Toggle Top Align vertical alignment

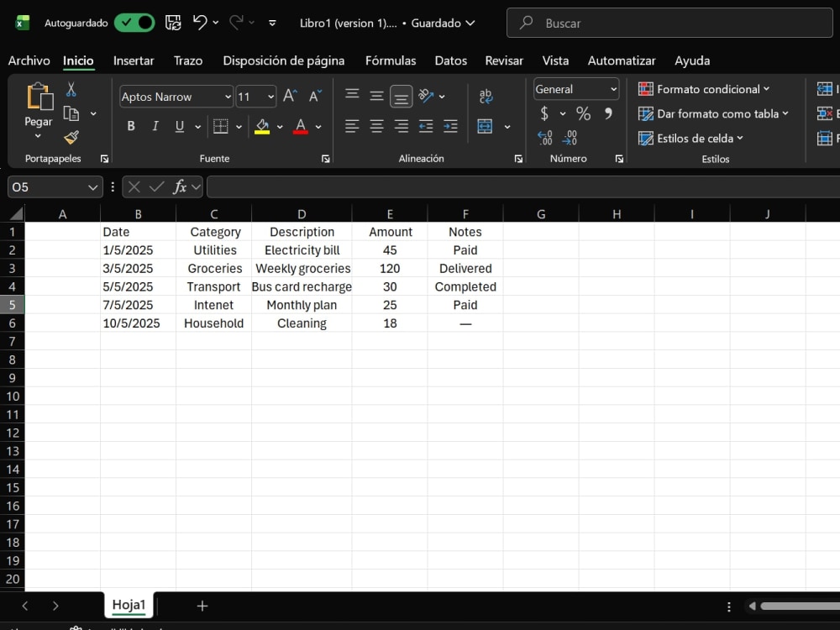coord(352,96)
